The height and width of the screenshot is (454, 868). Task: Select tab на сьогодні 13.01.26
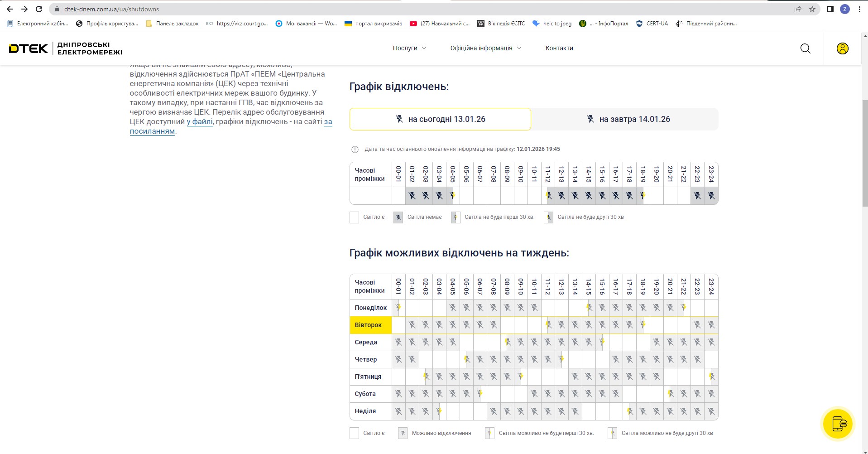coord(440,119)
